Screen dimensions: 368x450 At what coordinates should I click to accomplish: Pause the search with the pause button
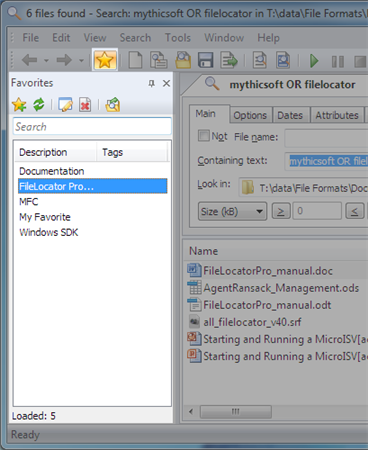(x=338, y=62)
